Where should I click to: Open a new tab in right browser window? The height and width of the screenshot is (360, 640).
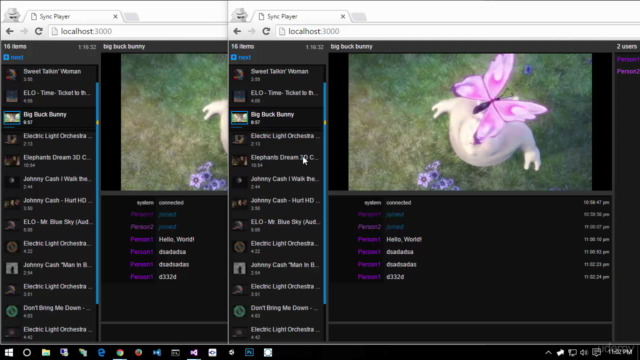[359, 17]
